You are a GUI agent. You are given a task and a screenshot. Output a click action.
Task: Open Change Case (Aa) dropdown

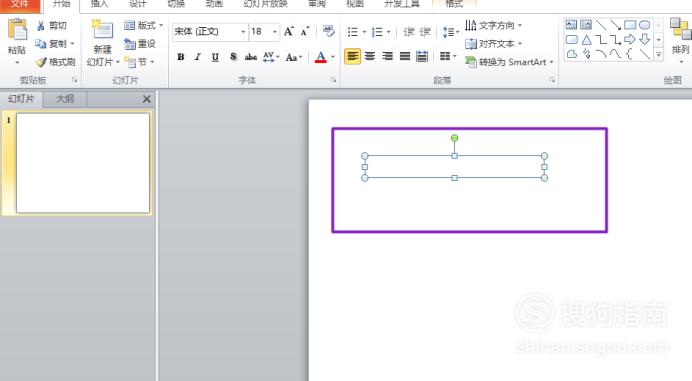294,57
